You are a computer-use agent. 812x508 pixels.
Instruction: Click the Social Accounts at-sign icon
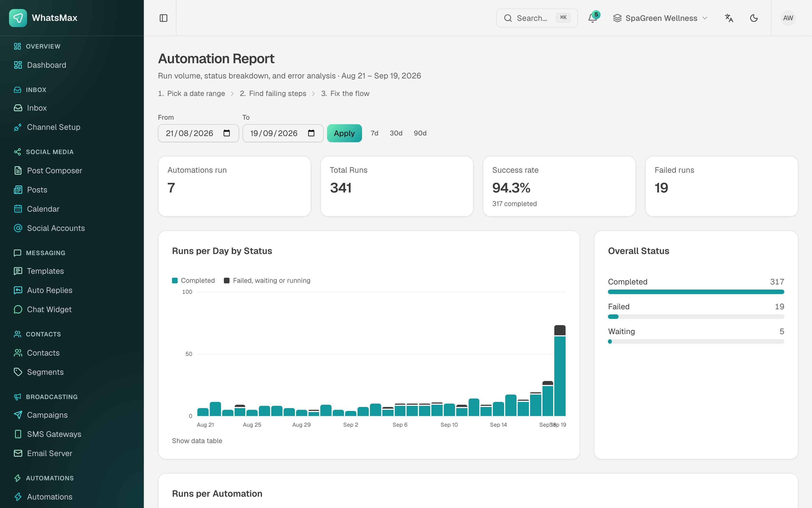coord(18,228)
